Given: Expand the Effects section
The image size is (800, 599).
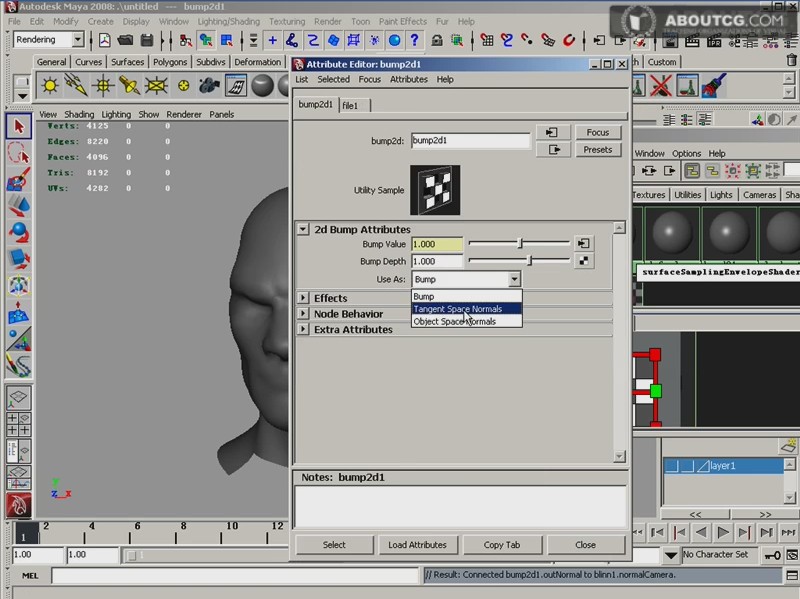Looking at the screenshot, I should 303,298.
